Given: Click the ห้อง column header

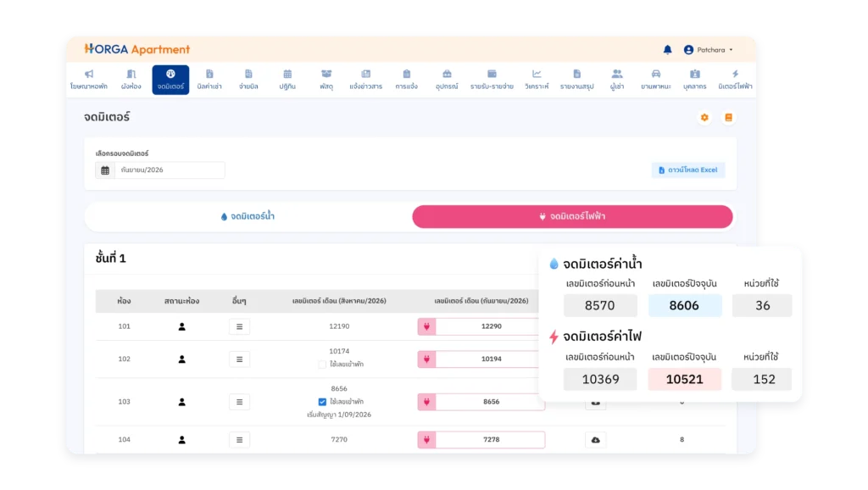Looking at the screenshot, I should pyautogui.click(x=124, y=301).
